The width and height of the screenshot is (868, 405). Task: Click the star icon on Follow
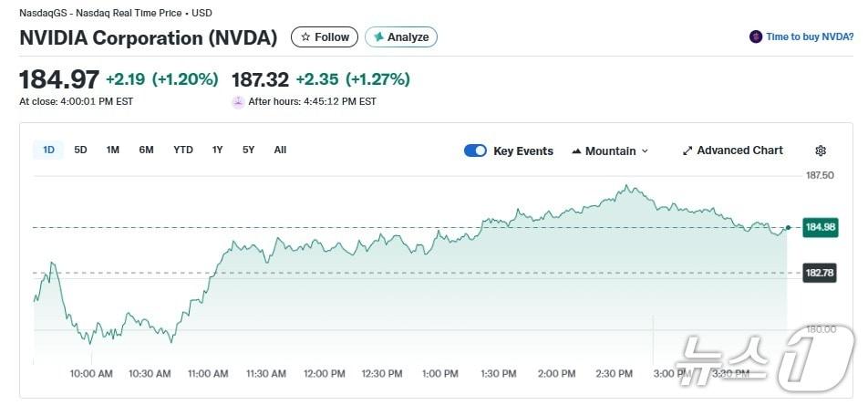coord(305,37)
